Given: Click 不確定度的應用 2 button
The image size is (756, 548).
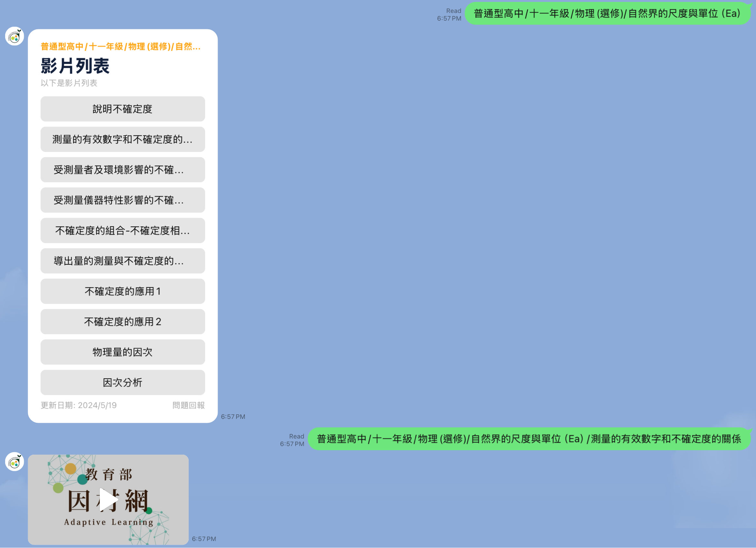Looking at the screenshot, I should [123, 322].
